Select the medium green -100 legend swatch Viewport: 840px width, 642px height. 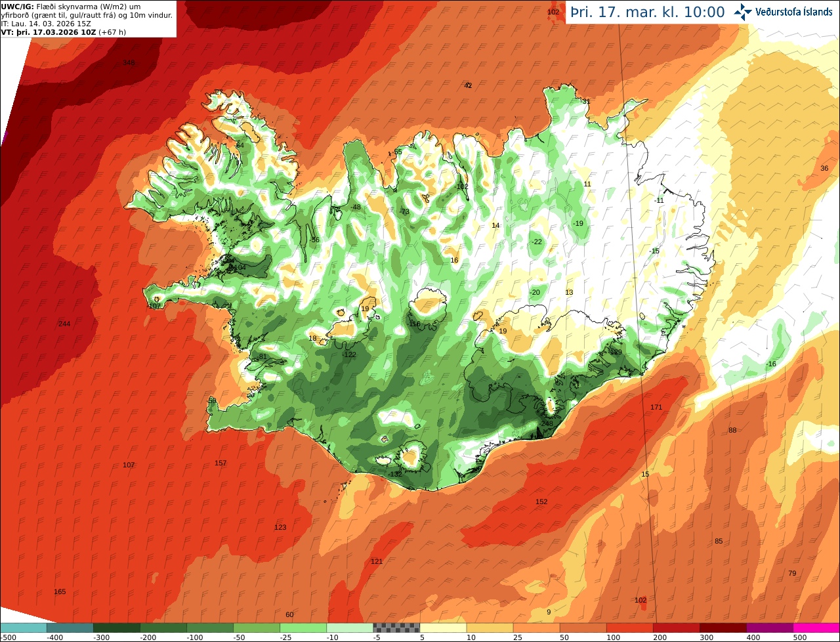209,628
